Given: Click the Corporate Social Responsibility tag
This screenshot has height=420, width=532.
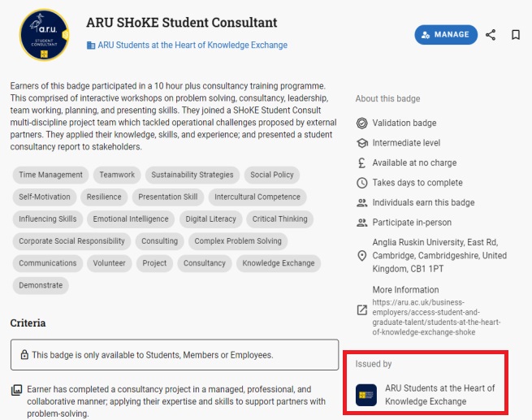Looking at the screenshot, I should [x=71, y=241].
